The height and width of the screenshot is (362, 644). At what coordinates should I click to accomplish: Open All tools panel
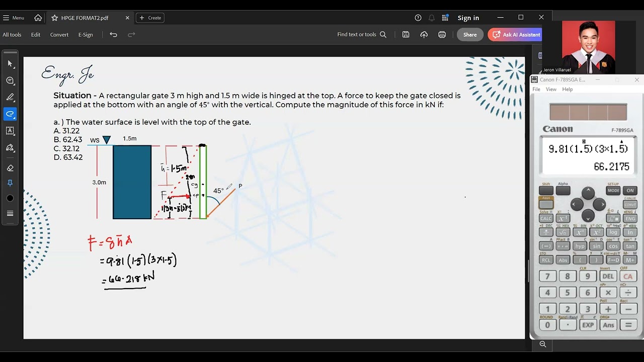[12, 35]
